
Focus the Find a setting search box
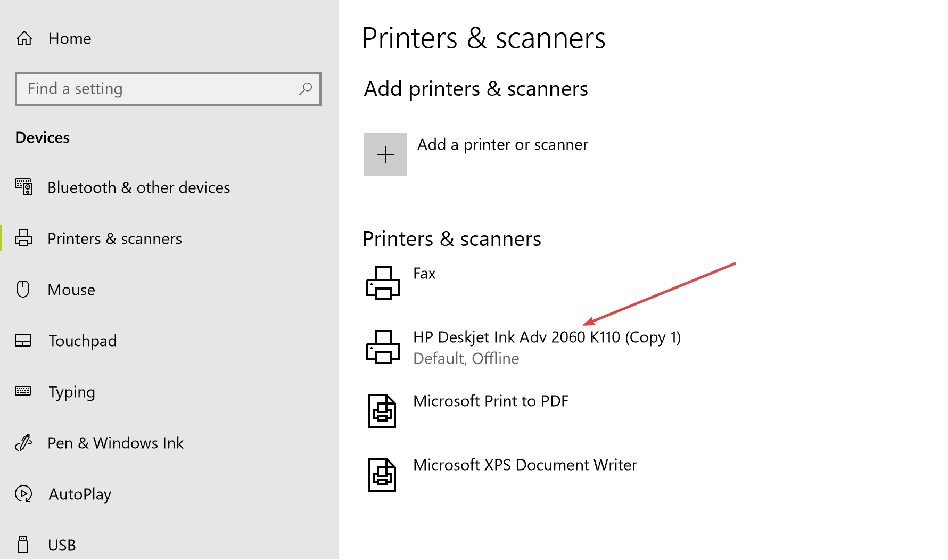pos(168,88)
